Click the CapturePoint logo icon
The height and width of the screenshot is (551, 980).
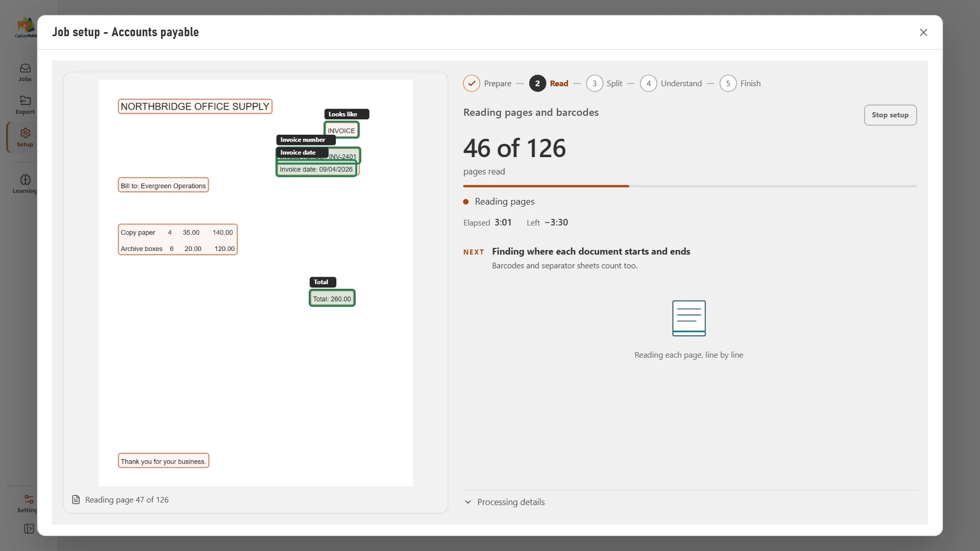tap(26, 28)
